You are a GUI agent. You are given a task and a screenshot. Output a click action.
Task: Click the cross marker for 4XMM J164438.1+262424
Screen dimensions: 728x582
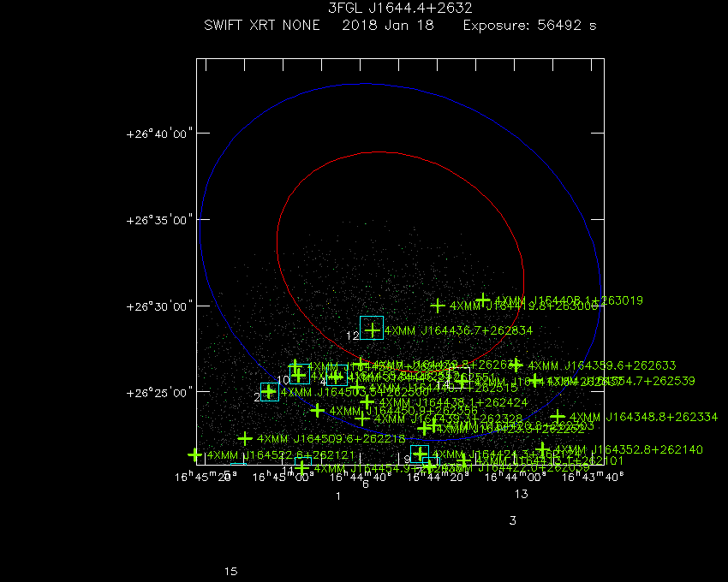(x=367, y=402)
